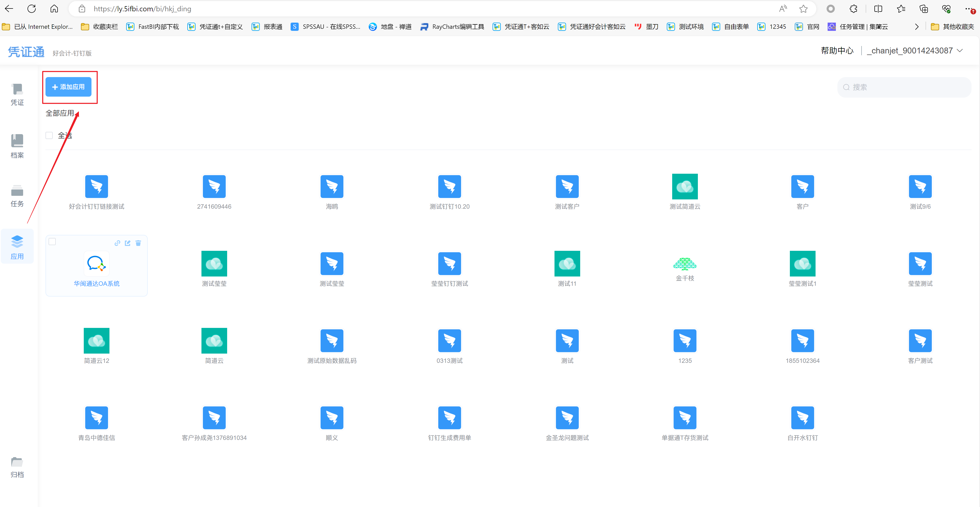The height and width of the screenshot is (507, 980).
Task: Open the 华闽通达OA系统 app icon
Action: coord(96,263)
